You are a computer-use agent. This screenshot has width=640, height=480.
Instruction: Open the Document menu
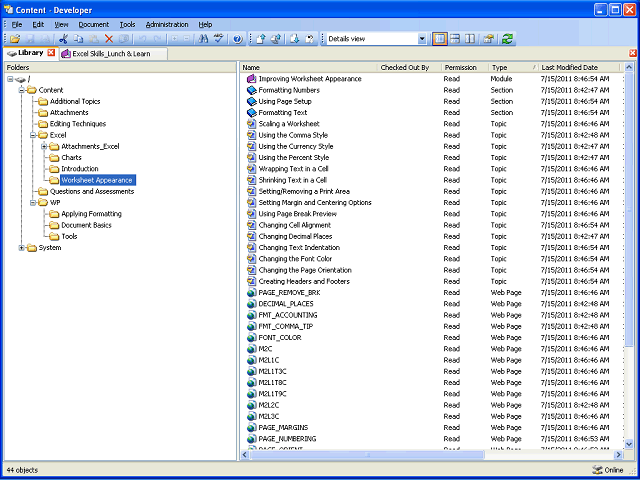(93, 24)
